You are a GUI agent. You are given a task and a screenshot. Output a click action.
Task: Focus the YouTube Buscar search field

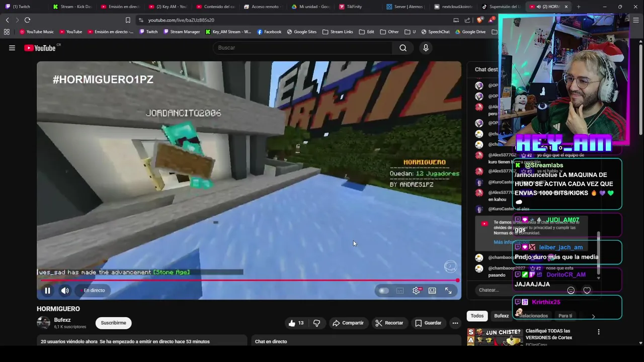click(302, 48)
